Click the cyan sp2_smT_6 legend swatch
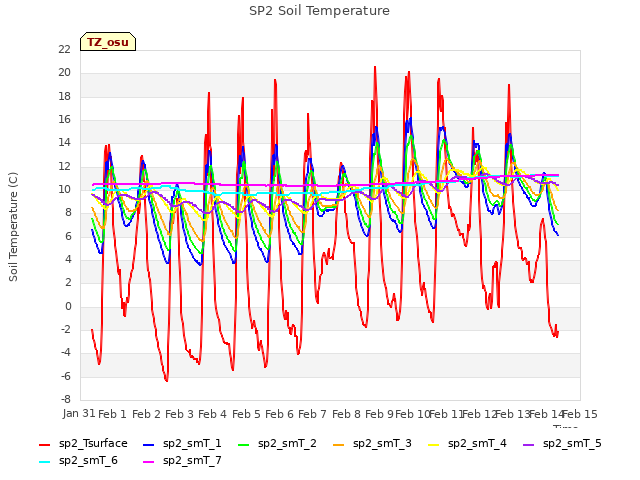Image resolution: width=640 pixels, height=480 pixels. (x=44, y=462)
